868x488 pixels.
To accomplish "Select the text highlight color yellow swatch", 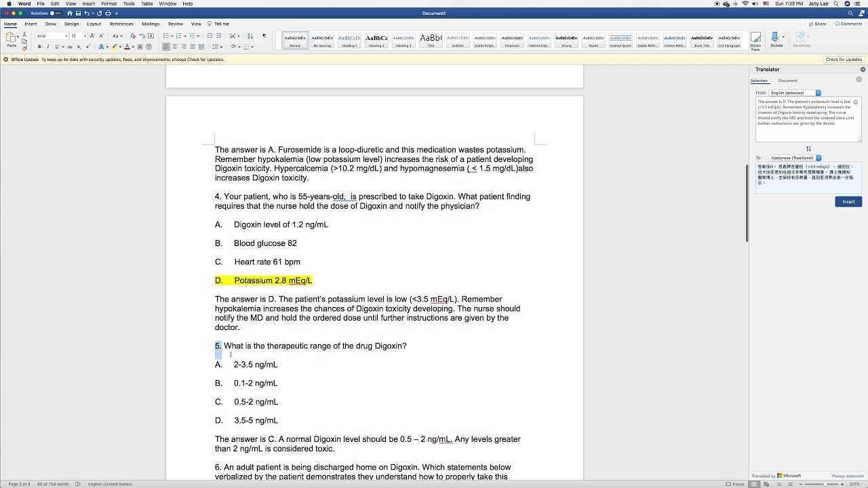I will coord(114,47).
